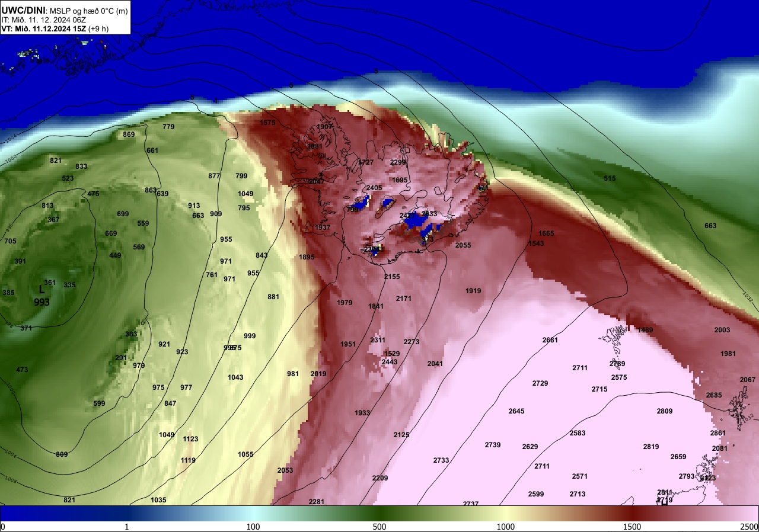
Task: Click the 2003 height value
Action: 722,330
